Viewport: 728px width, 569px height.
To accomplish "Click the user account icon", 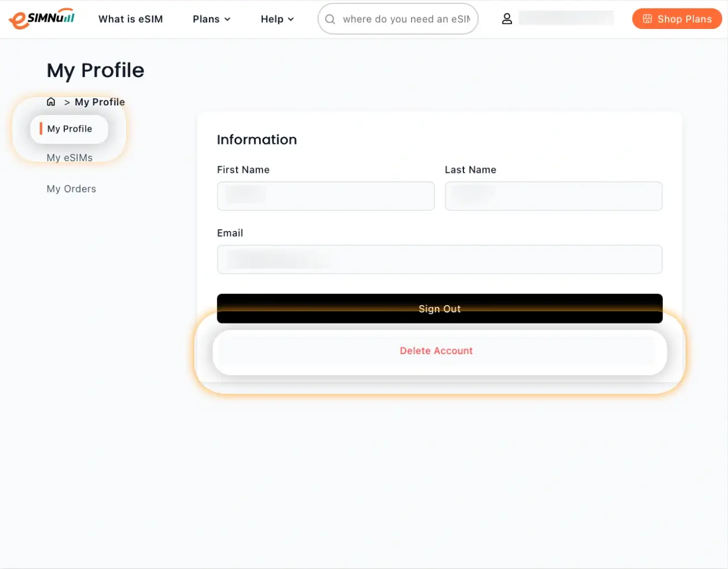I will [x=507, y=19].
